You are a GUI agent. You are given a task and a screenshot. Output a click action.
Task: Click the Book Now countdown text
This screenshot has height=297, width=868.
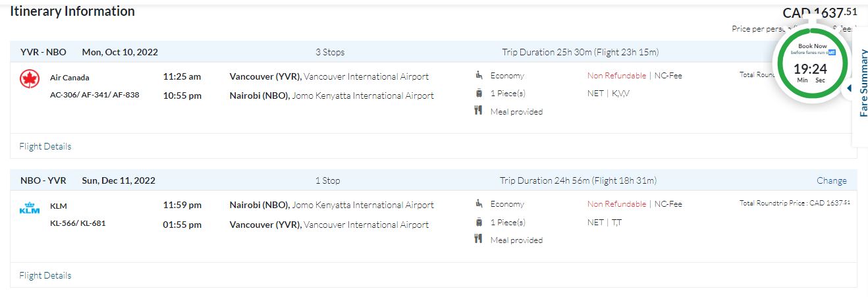pyautogui.click(x=812, y=47)
